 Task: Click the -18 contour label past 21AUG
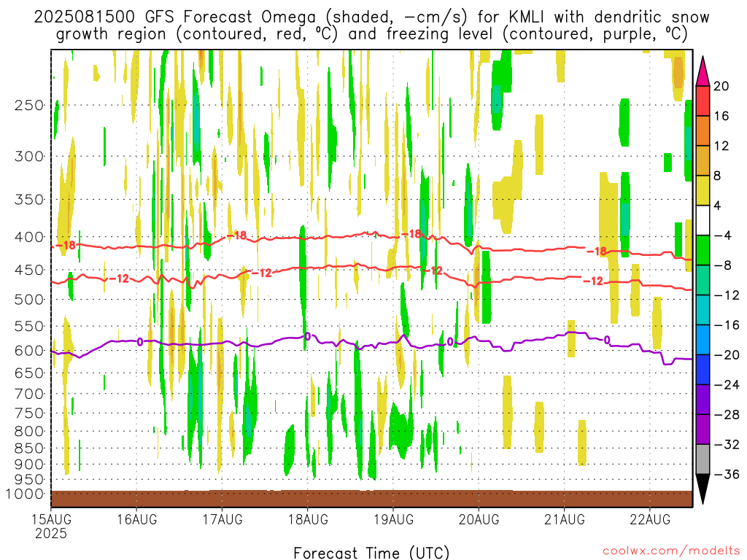pyautogui.click(x=597, y=252)
